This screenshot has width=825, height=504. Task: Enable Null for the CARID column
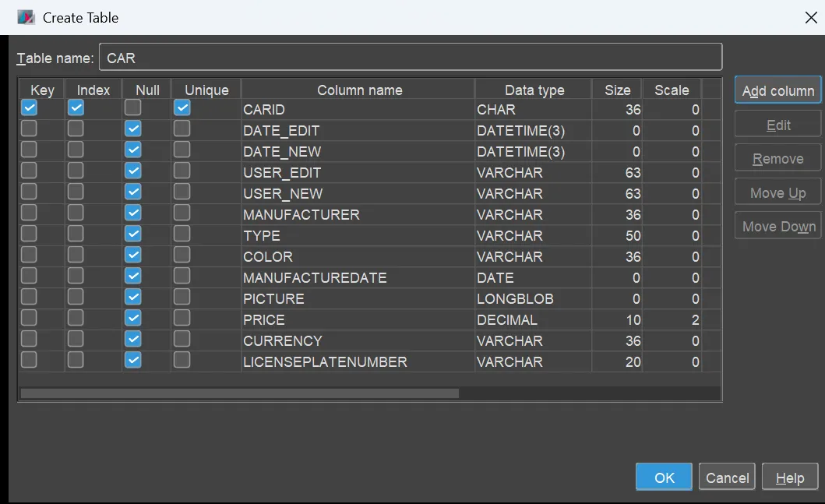(x=133, y=107)
